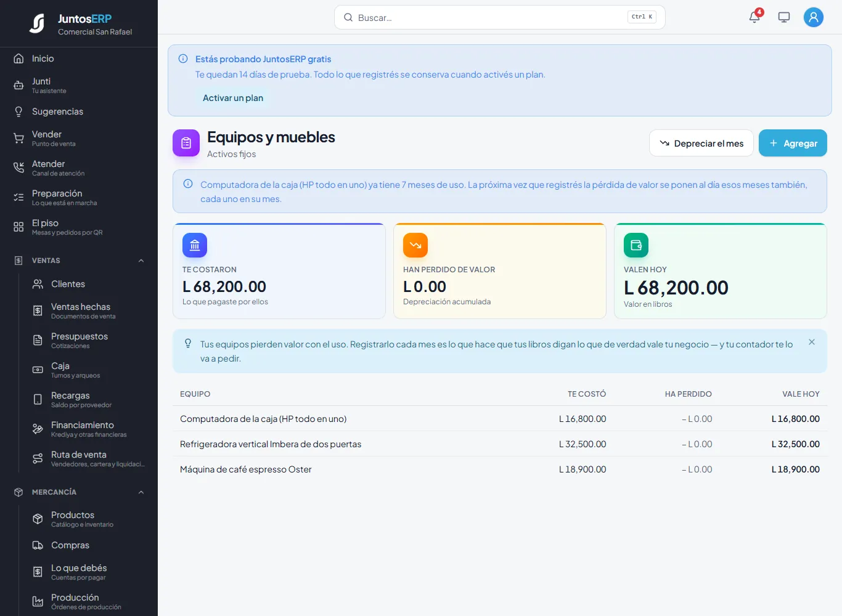Open Ruta de venta
Screen dimensions: 842x616
click(x=88, y=458)
